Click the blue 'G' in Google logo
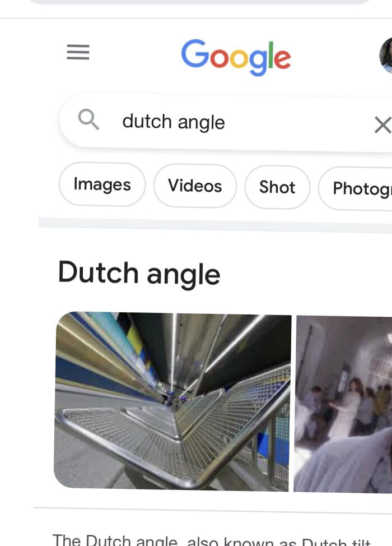392x546 pixels. pyautogui.click(x=195, y=53)
